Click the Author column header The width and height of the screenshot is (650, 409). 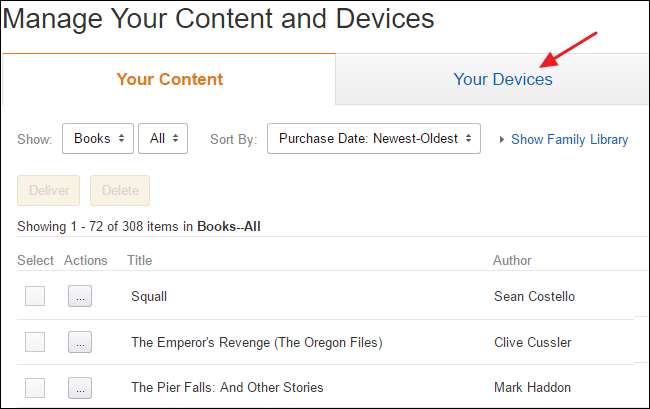512,260
